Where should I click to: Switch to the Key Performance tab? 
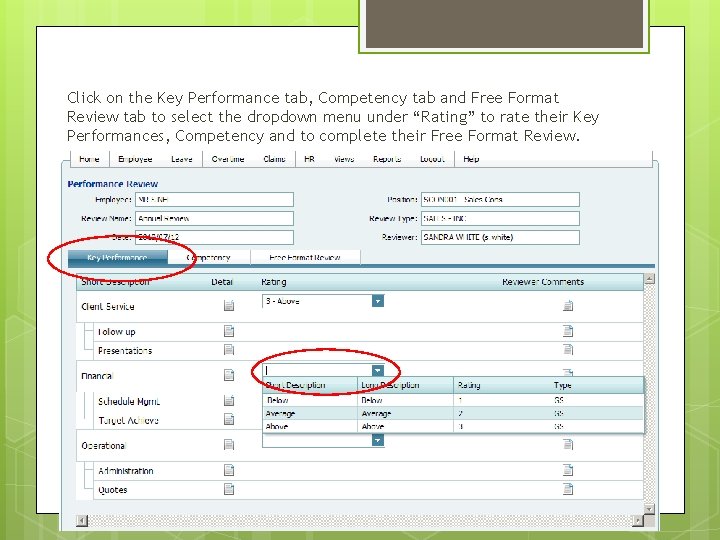pos(118,258)
